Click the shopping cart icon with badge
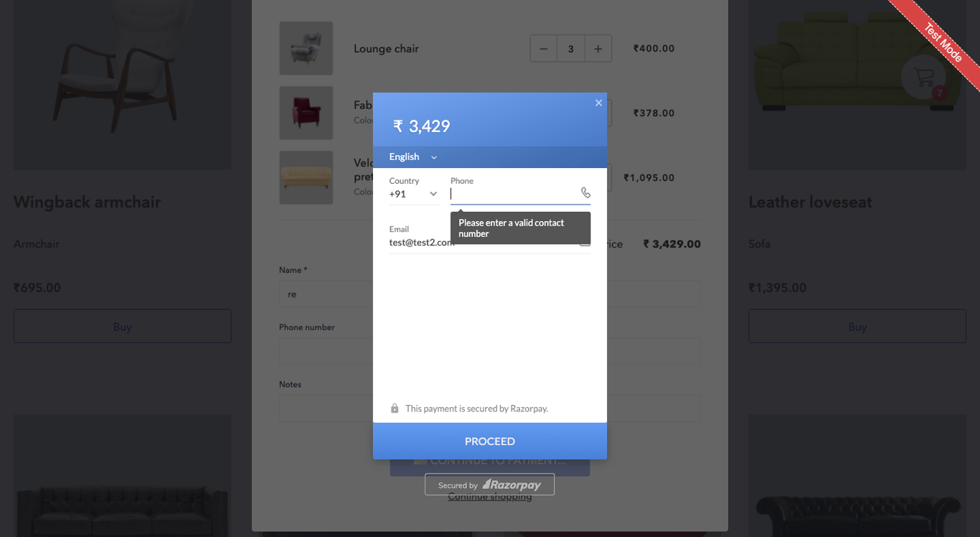 (x=924, y=76)
